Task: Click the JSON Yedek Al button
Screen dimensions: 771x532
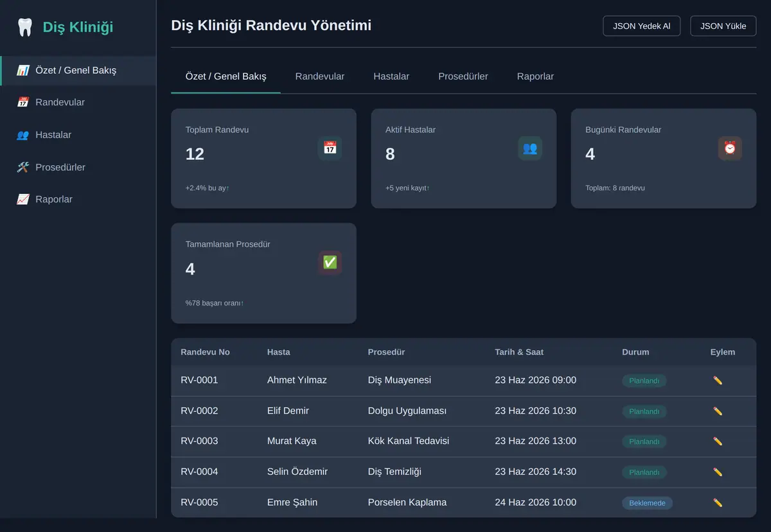Action: (x=642, y=26)
